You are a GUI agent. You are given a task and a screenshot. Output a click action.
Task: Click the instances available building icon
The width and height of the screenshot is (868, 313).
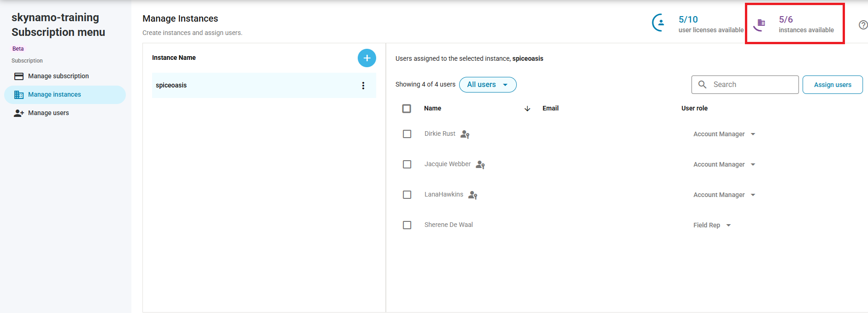click(760, 24)
